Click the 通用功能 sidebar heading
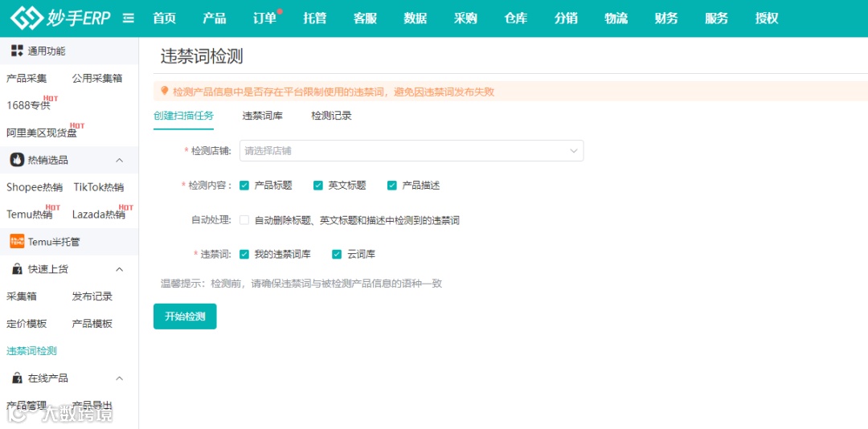Viewport: 868px width, 429px height. point(47,51)
